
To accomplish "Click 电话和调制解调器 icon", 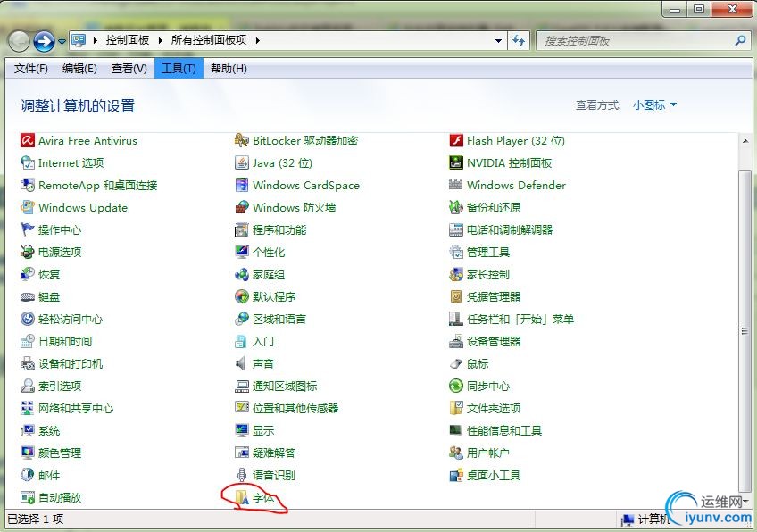I will pos(456,229).
